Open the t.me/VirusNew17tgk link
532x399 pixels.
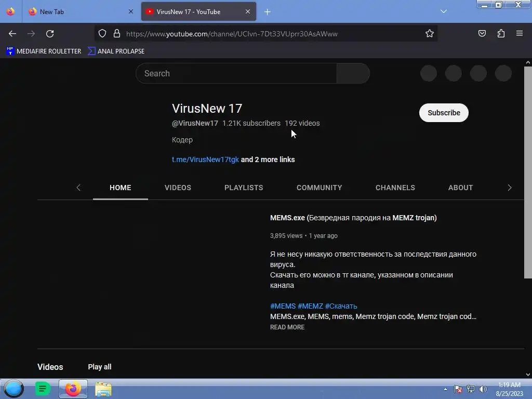coord(205,159)
